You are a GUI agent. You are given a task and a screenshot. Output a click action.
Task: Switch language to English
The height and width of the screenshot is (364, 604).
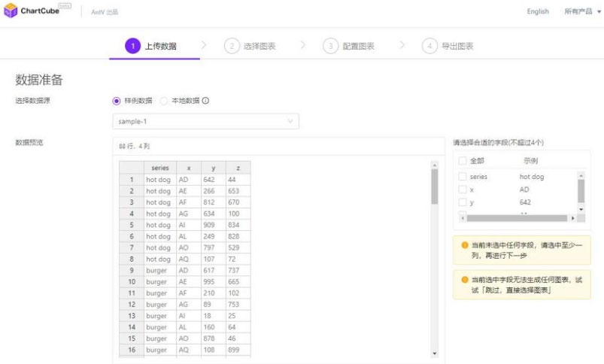[538, 11]
